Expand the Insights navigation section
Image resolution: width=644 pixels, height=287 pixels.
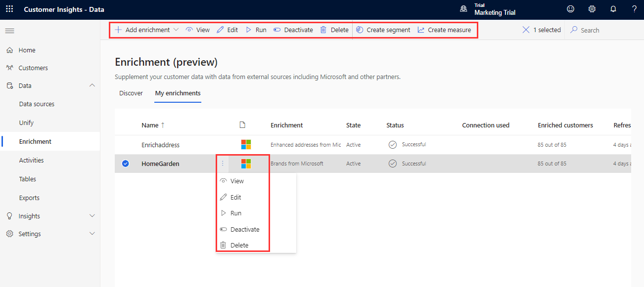coord(92,216)
